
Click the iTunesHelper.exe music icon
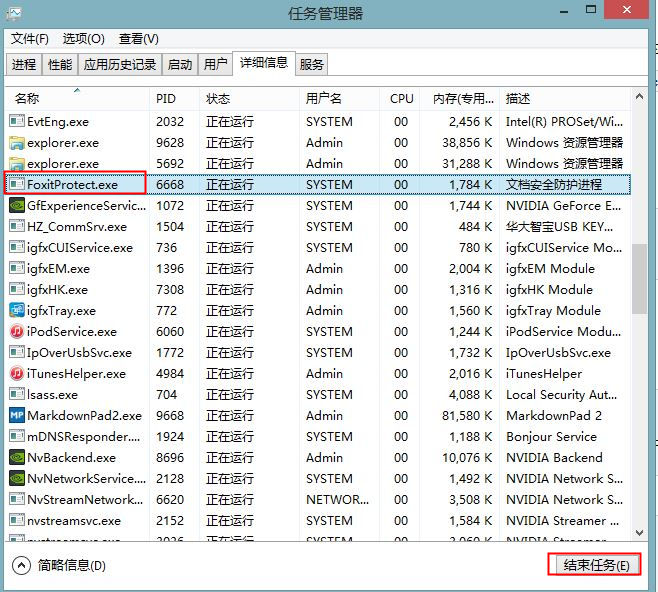(17, 373)
